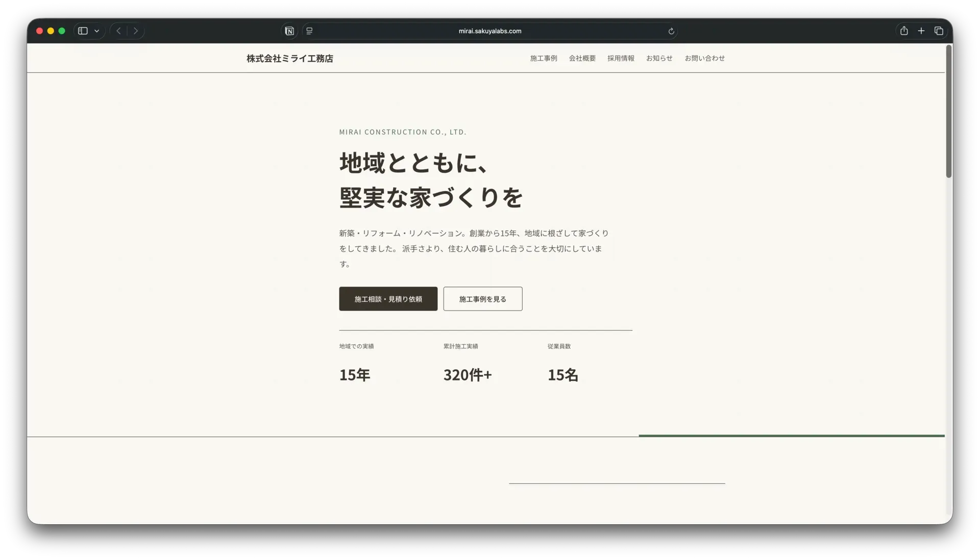Click the MIRAI CONSTRUCTION CO., LTD. text
Image resolution: width=980 pixels, height=560 pixels.
coord(403,132)
